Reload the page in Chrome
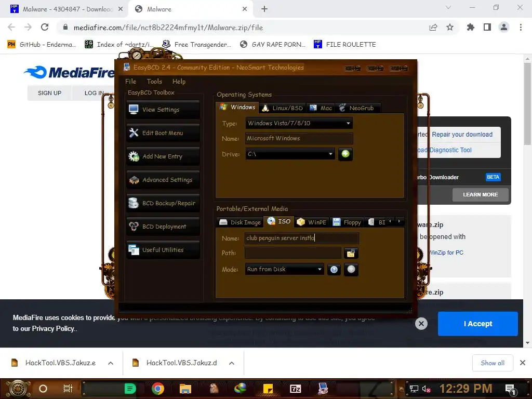Screen dimensions: 532x399 45,27
